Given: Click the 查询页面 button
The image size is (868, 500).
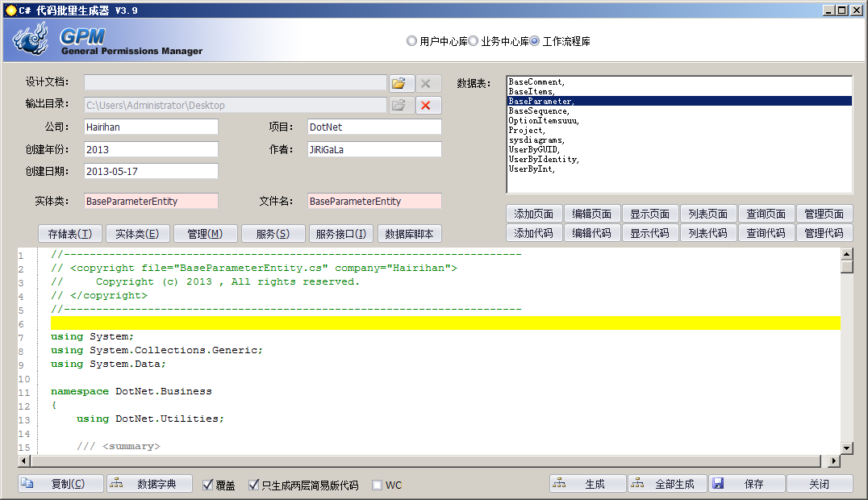Looking at the screenshot, I should (x=766, y=214).
